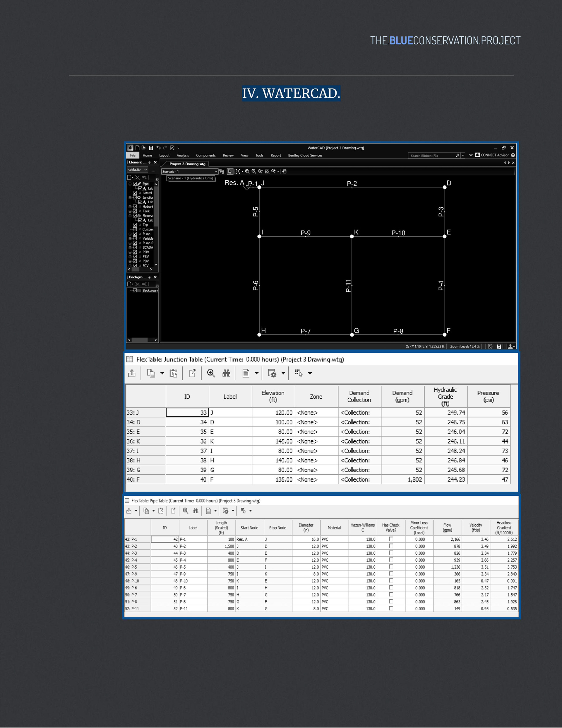Uncheck the Pipe element checkbox
562x728 pixels.
pyautogui.click(x=135, y=184)
